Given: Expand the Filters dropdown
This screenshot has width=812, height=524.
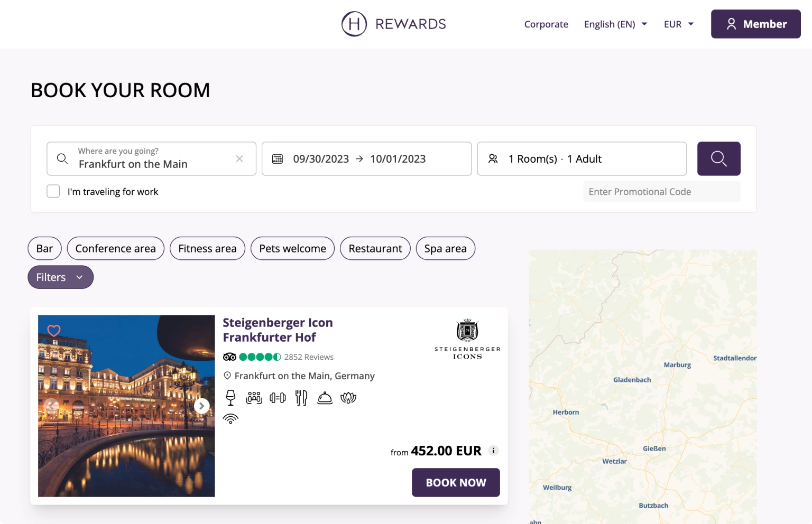Looking at the screenshot, I should (x=60, y=277).
